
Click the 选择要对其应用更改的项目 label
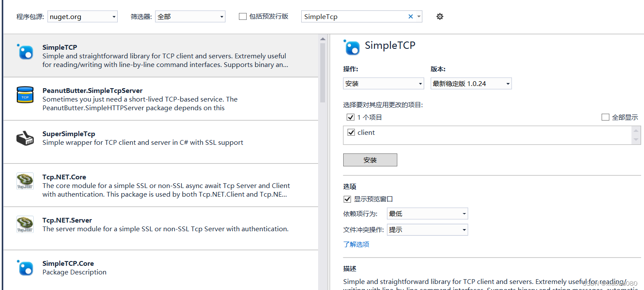pyautogui.click(x=383, y=105)
